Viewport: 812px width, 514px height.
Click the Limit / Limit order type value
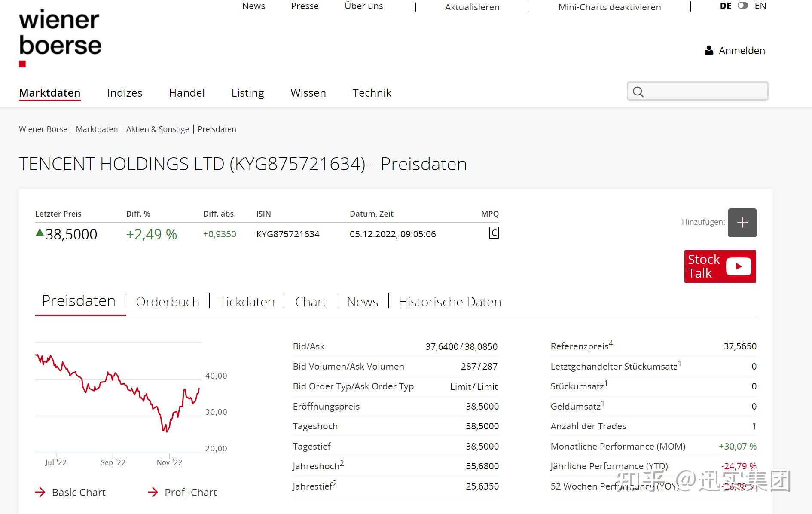point(474,387)
